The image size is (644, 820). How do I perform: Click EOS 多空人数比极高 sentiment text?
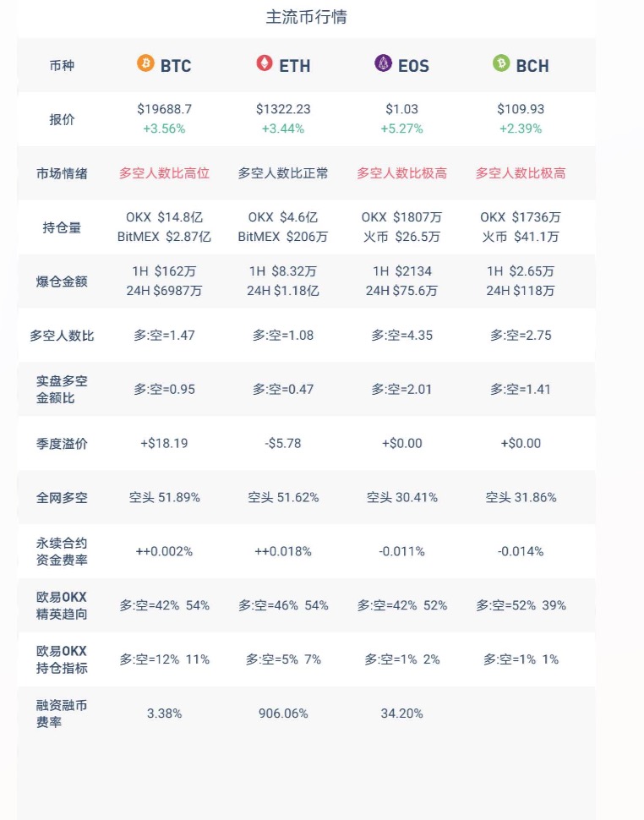click(401, 173)
